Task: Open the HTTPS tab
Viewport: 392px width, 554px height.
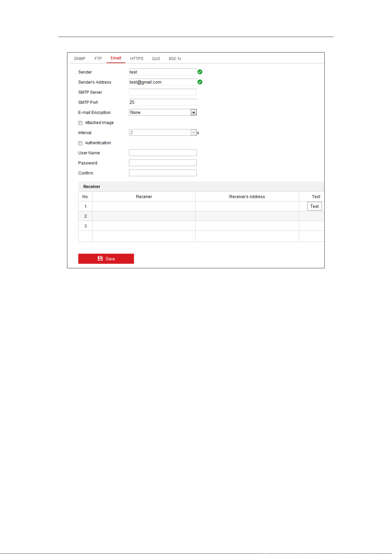Action: point(137,59)
